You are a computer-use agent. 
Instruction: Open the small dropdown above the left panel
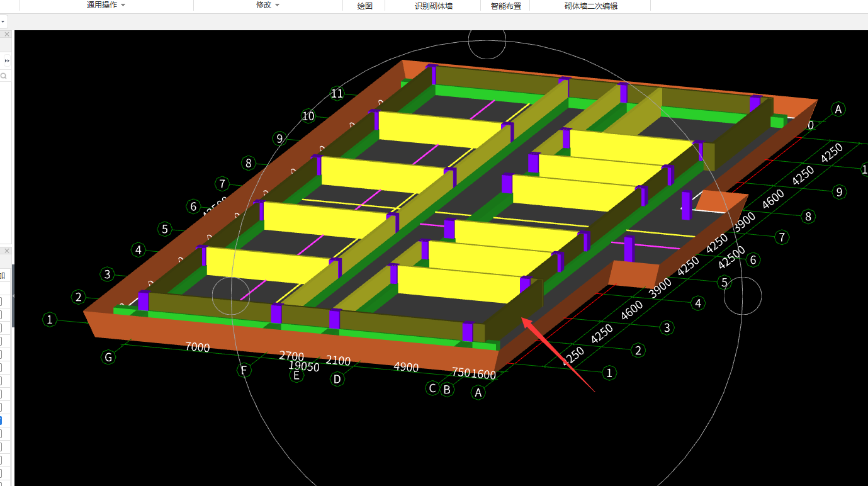point(3,22)
